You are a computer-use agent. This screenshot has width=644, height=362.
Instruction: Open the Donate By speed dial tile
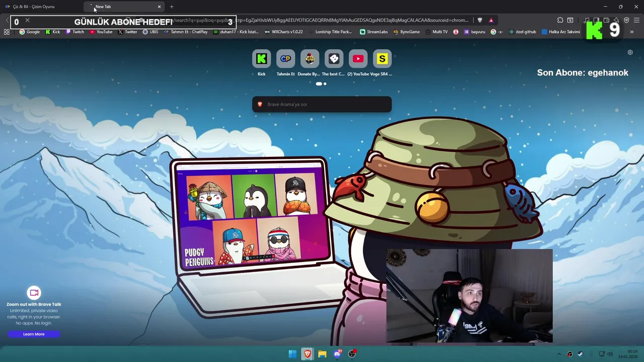pos(309,59)
